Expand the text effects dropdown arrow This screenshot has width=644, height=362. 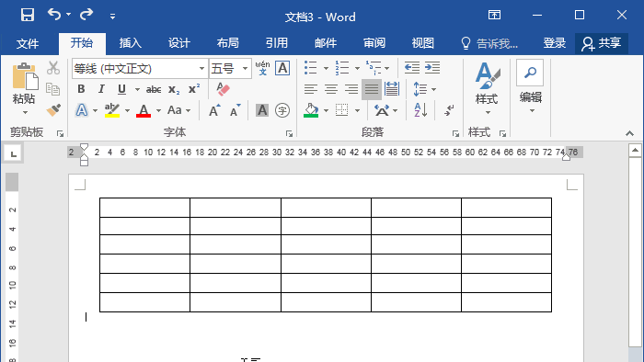click(95, 110)
